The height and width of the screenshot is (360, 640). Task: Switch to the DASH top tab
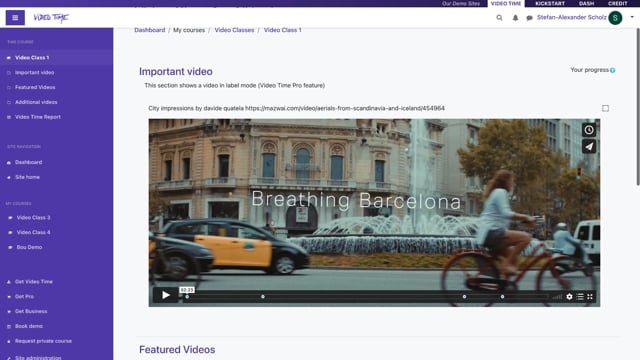click(587, 3)
